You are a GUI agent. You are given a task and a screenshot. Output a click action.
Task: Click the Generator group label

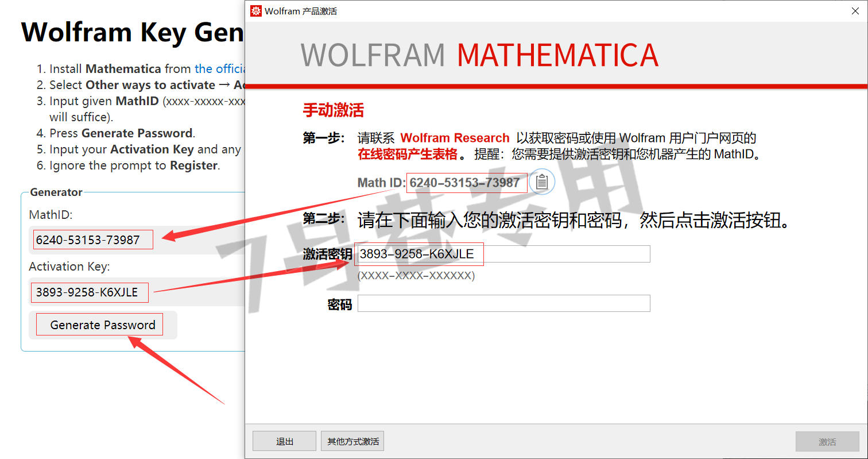point(56,192)
